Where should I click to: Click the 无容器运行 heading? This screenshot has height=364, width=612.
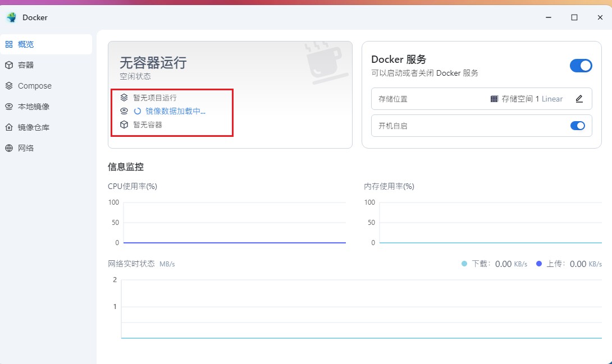pos(153,63)
